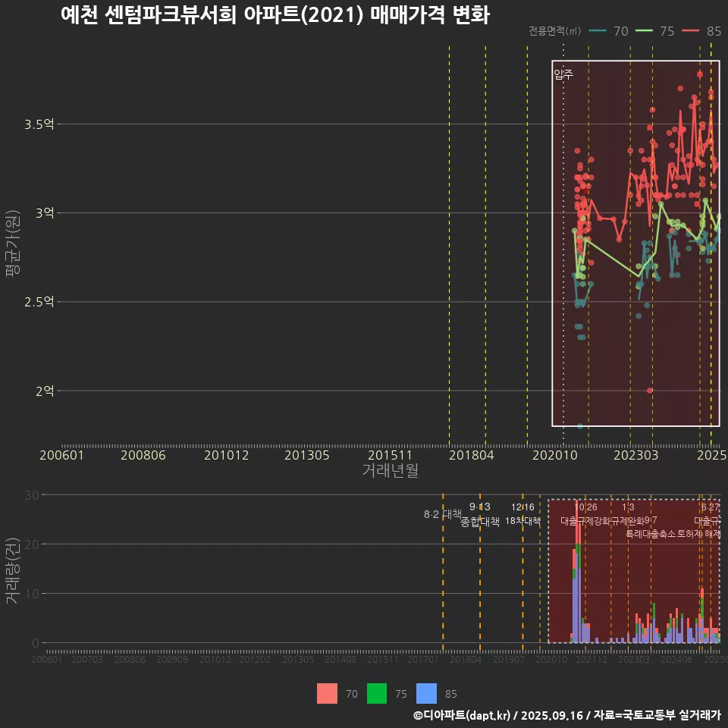The width and height of the screenshot is (728, 728).
Task: Click the blue 85 swatch in volume legend
Action: (x=427, y=694)
